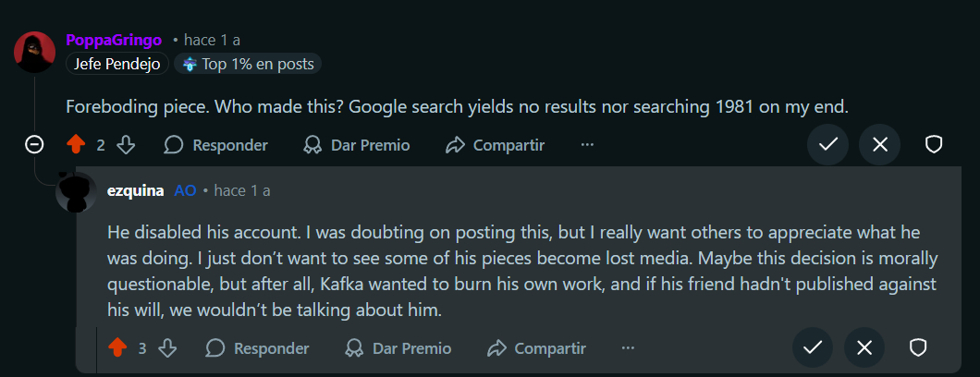The height and width of the screenshot is (377, 980).
Task: Open moderator shield menu for ezquina's reply
Action: click(x=918, y=347)
